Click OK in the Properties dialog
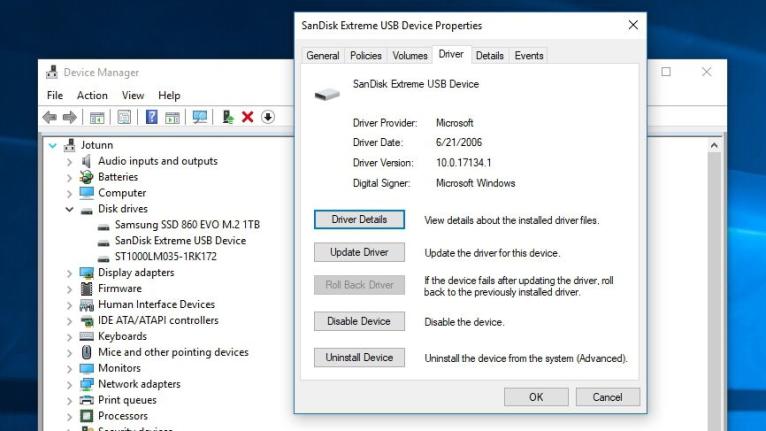Image resolution: width=766 pixels, height=431 pixels. pos(536,397)
